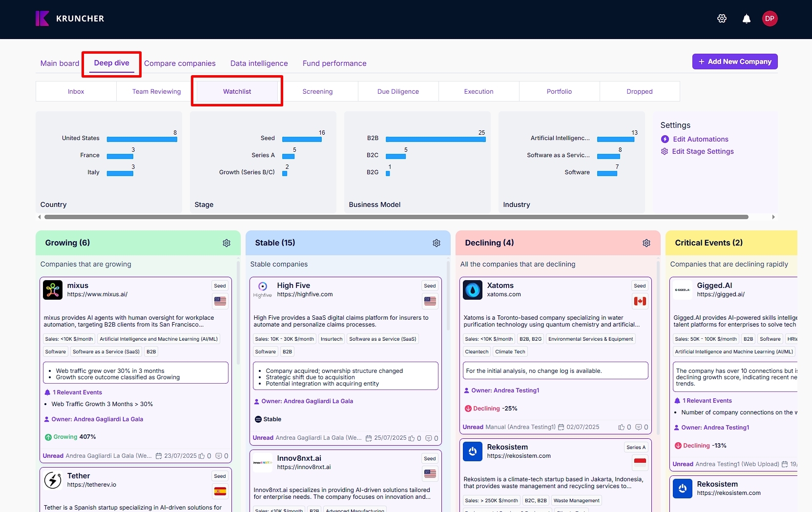Screen dimensions: 812x512
Task: Click the Indonesia flag on Rekosistem card
Action: point(640,463)
